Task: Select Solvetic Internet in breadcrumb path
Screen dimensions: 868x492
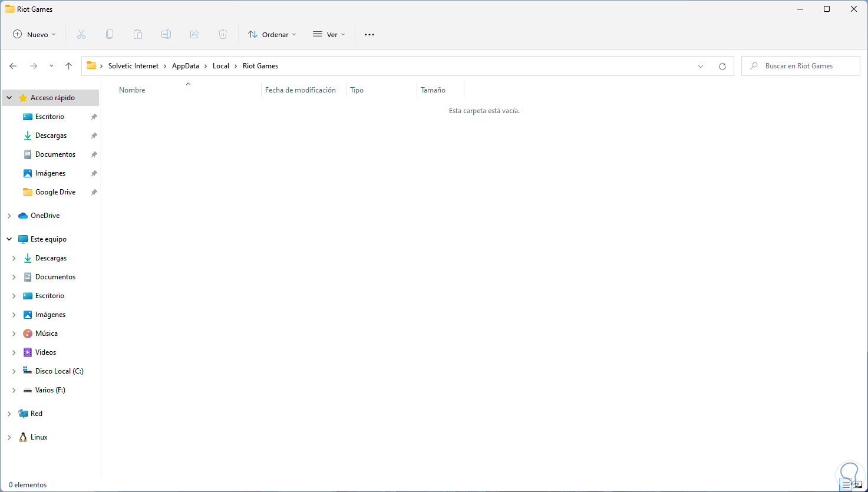Action: (133, 66)
